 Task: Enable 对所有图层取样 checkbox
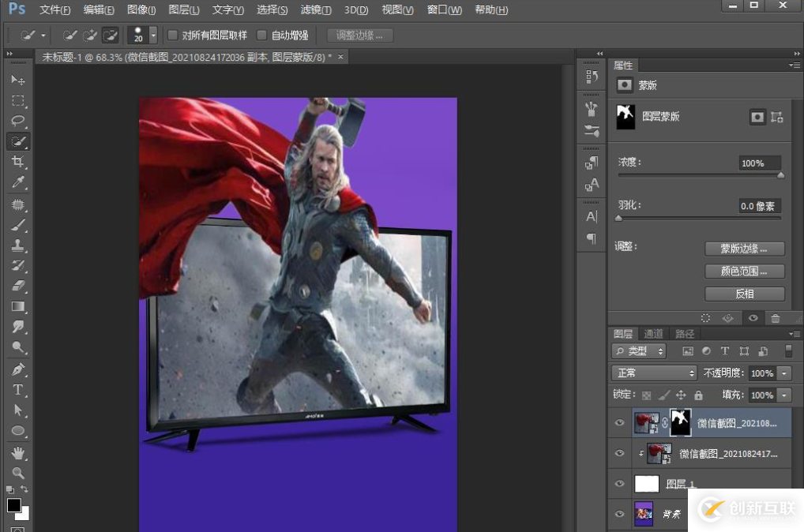pos(173,36)
